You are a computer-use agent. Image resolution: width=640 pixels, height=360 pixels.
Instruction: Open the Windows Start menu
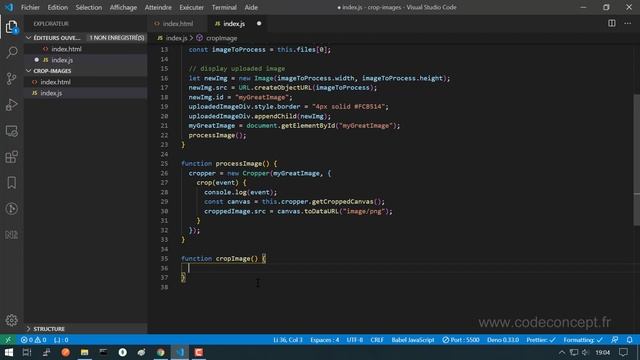9,352
